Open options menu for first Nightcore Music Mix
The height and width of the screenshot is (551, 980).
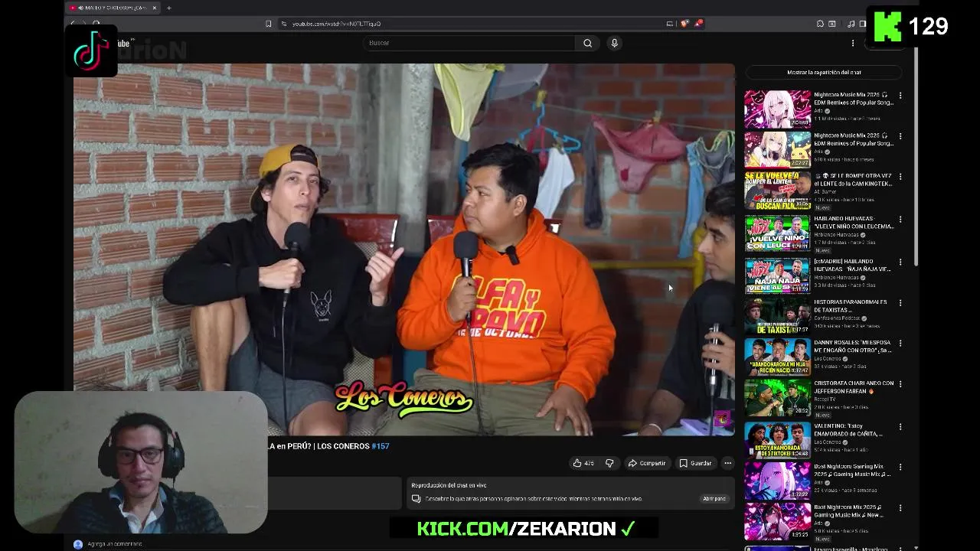900,96
